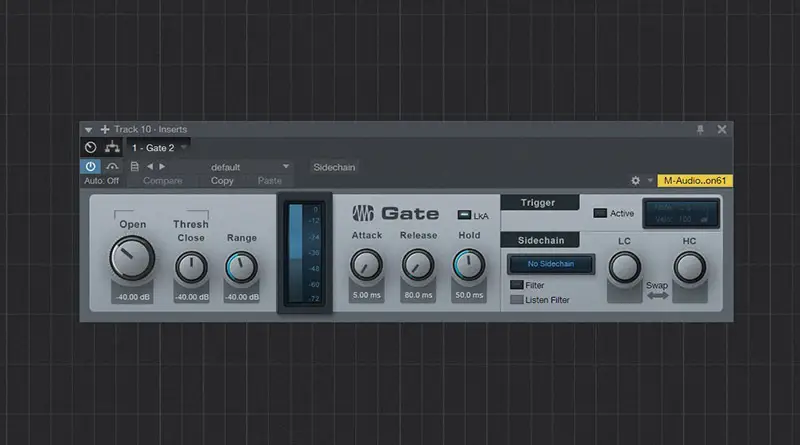Click the Sidechain section header
This screenshot has width=800, height=445.
point(540,240)
